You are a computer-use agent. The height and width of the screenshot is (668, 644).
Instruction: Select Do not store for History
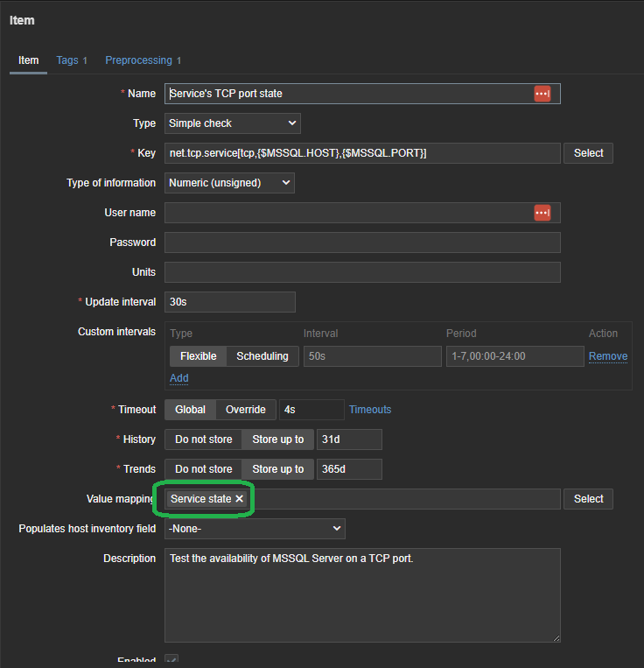204,439
